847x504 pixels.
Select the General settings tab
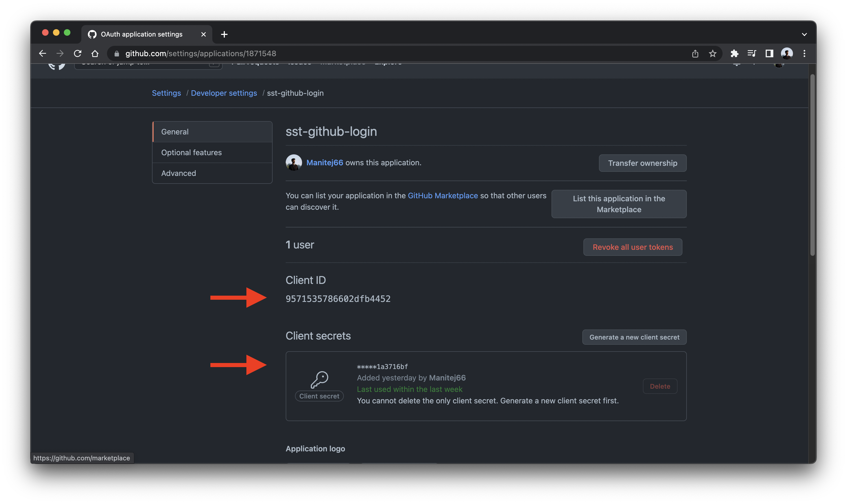[175, 131]
